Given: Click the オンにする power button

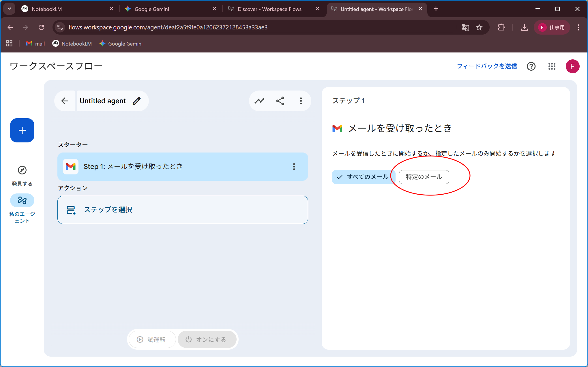Looking at the screenshot, I should tap(206, 340).
